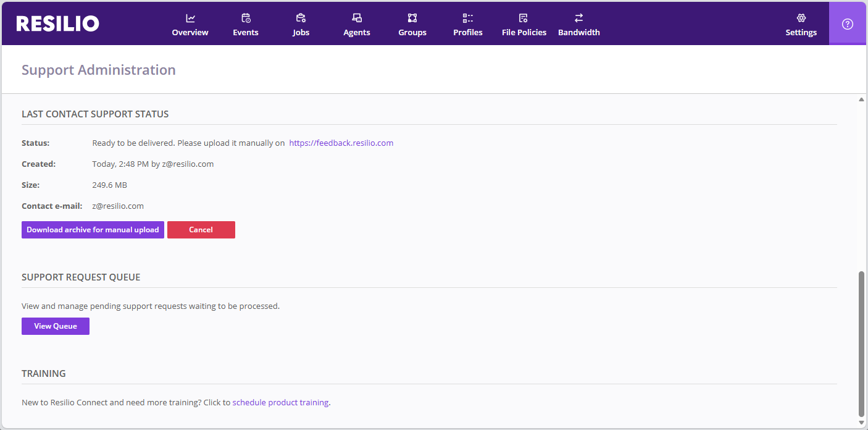The image size is (868, 430).
Task: Click the Events calendar icon
Action: pyautogui.click(x=246, y=18)
